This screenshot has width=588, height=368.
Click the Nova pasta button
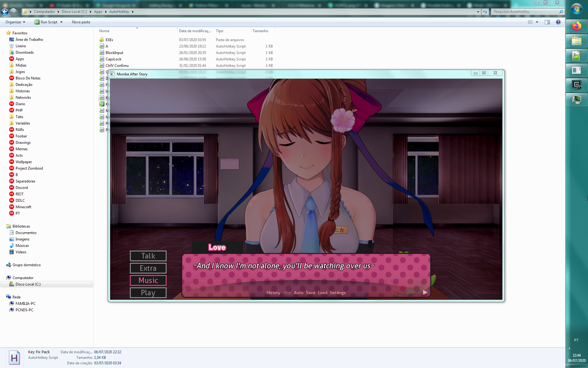(81, 22)
